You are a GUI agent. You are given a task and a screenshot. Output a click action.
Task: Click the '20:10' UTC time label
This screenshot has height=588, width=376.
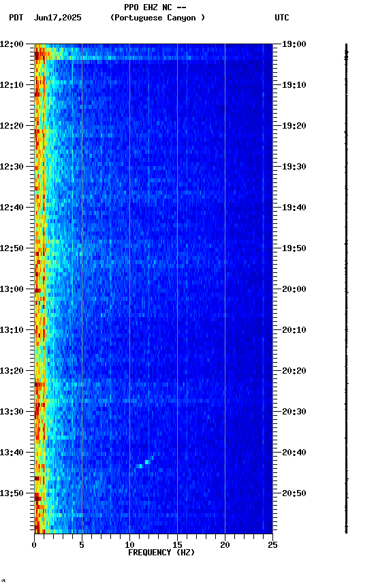(294, 330)
